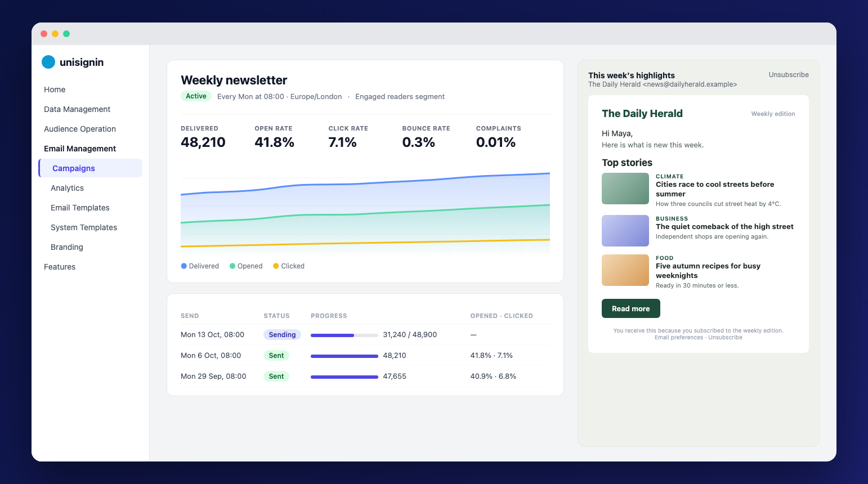The height and width of the screenshot is (484, 868).
Task: Click the Click rate 7.1% value
Action: [342, 142]
